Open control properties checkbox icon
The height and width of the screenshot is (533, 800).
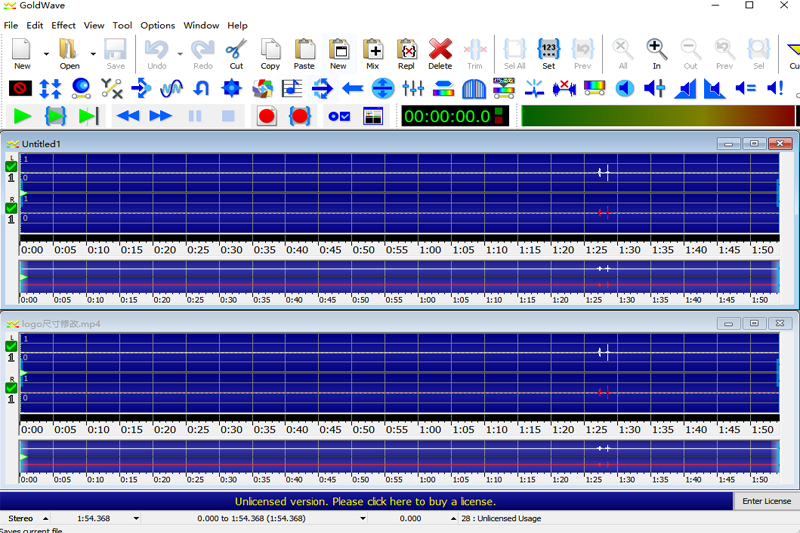click(x=339, y=116)
